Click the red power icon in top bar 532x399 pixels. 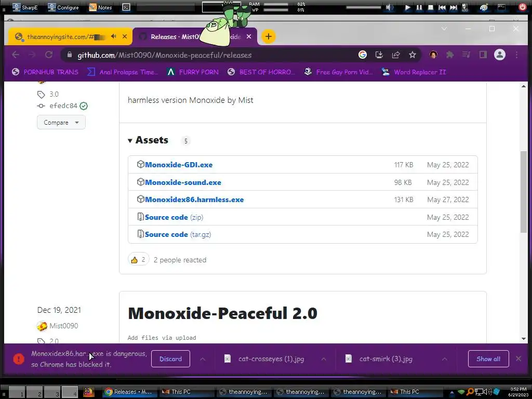click(x=523, y=7)
